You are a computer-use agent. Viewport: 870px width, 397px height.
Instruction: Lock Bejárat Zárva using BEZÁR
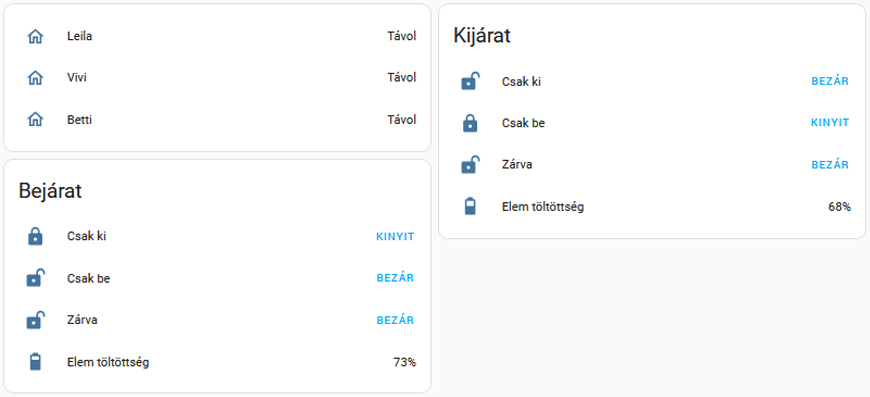point(395,320)
